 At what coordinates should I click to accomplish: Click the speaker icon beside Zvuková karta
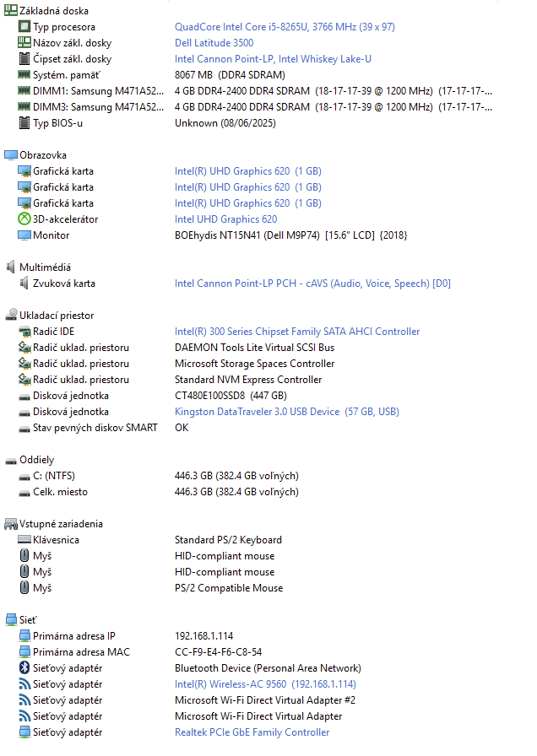24,283
